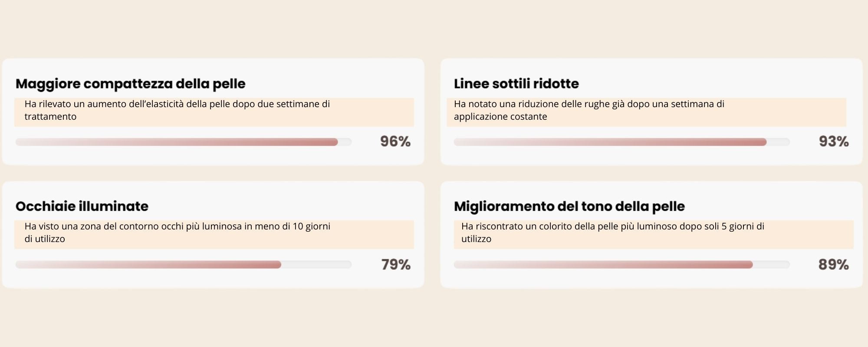Click the 'Maggiore compattezza della pelle' heading
The width and height of the screenshot is (868, 347).
point(130,84)
